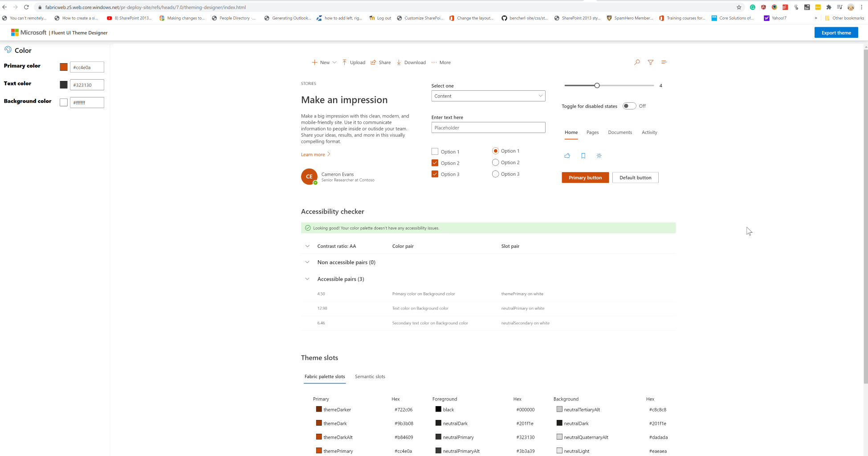Switch to the Semantic slots tab
This screenshot has height=456, width=868.
pos(370,377)
